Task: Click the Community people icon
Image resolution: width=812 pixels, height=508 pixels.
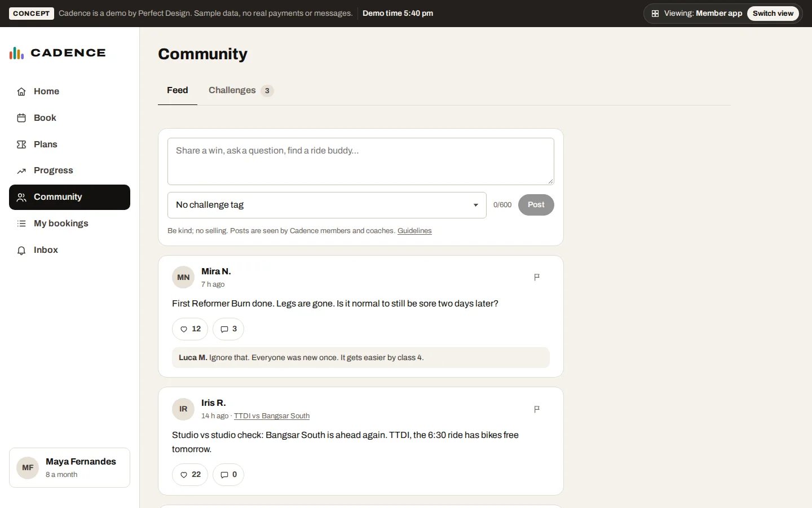Action: pos(21,198)
